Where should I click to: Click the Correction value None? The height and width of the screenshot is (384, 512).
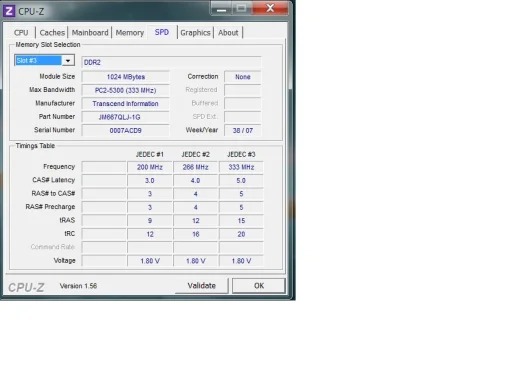coord(243,77)
